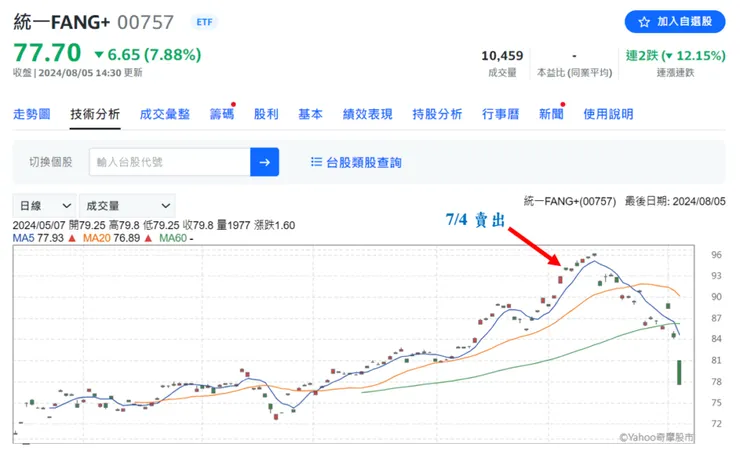
Task: Select the 技術分析 tab
Action: [95, 114]
